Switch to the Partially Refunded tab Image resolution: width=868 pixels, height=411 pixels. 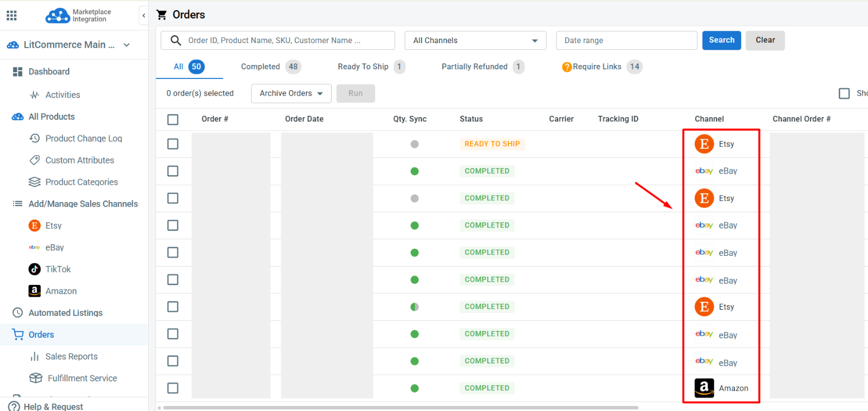tap(483, 67)
